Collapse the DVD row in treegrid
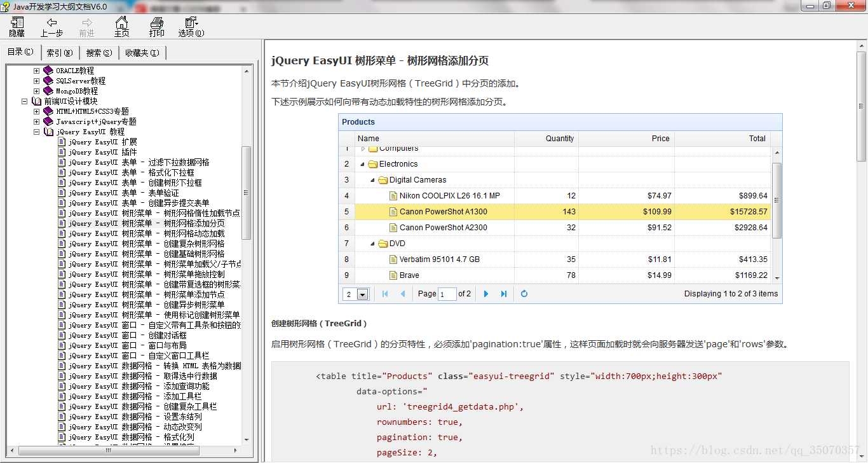 pyautogui.click(x=373, y=244)
